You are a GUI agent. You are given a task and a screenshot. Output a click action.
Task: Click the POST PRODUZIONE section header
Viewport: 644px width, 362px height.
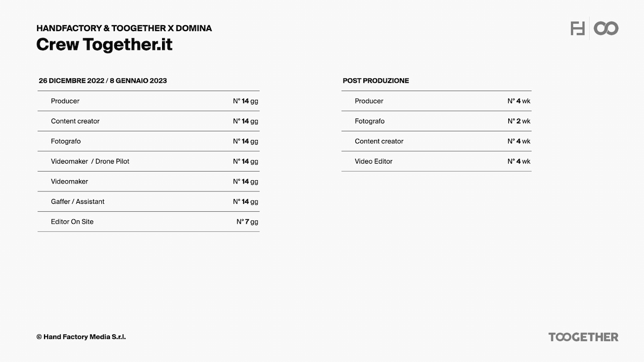click(376, 80)
